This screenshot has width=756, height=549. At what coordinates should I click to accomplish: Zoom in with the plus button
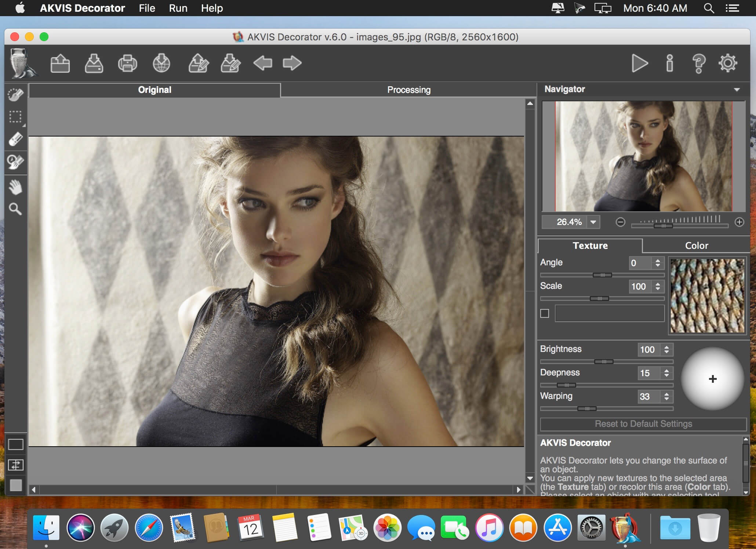click(739, 222)
